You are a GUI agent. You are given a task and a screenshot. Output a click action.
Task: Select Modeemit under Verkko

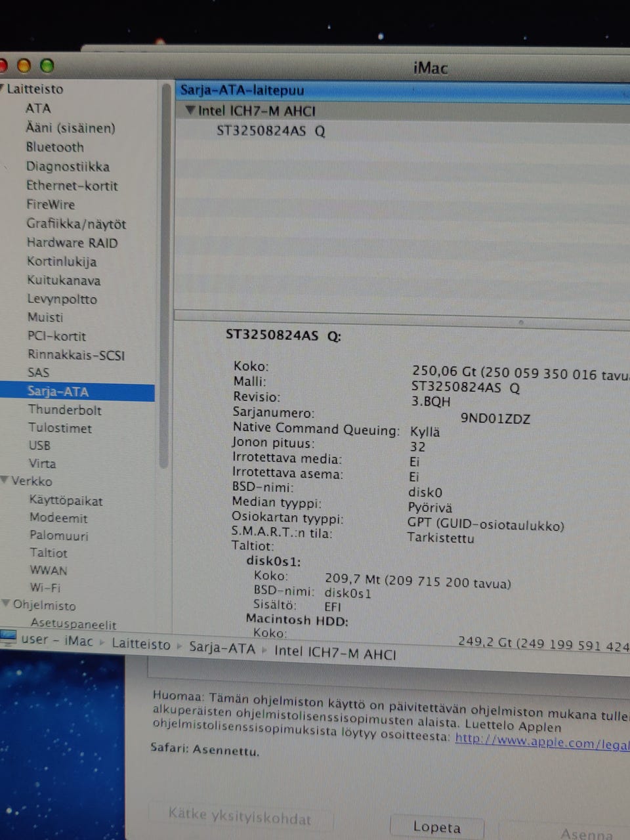pyautogui.click(x=58, y=518)
